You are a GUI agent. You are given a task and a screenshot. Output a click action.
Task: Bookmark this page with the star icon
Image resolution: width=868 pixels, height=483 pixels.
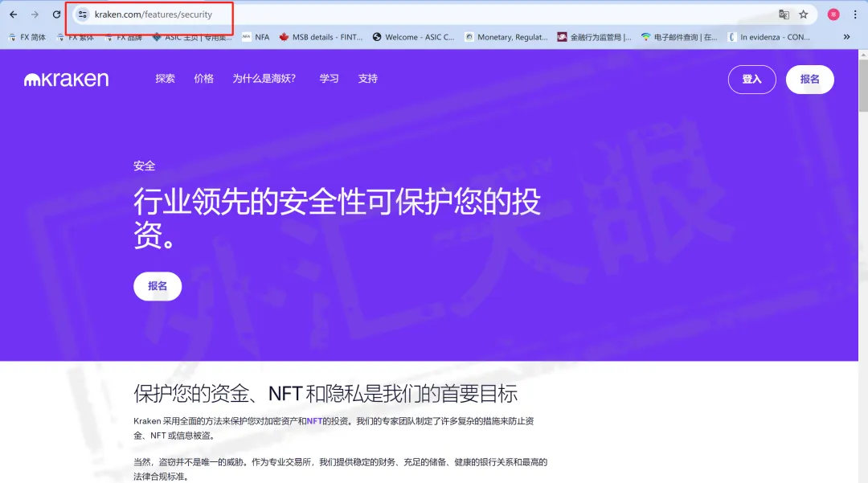click(x=803, y=14)
